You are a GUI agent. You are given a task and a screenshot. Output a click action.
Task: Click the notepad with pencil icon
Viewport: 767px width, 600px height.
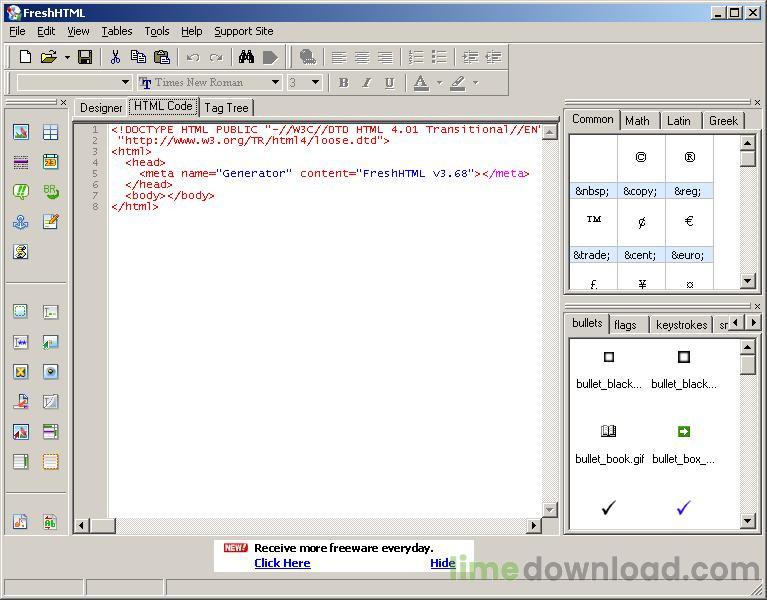(50, 222)
